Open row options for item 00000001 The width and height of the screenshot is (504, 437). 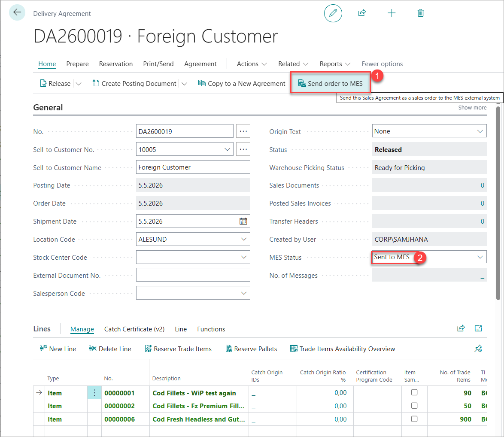(x=94, y=393)
